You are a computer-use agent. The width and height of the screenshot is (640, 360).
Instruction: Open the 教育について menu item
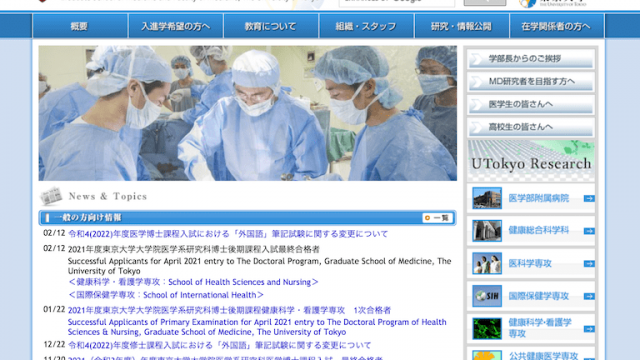pos(271,26)
